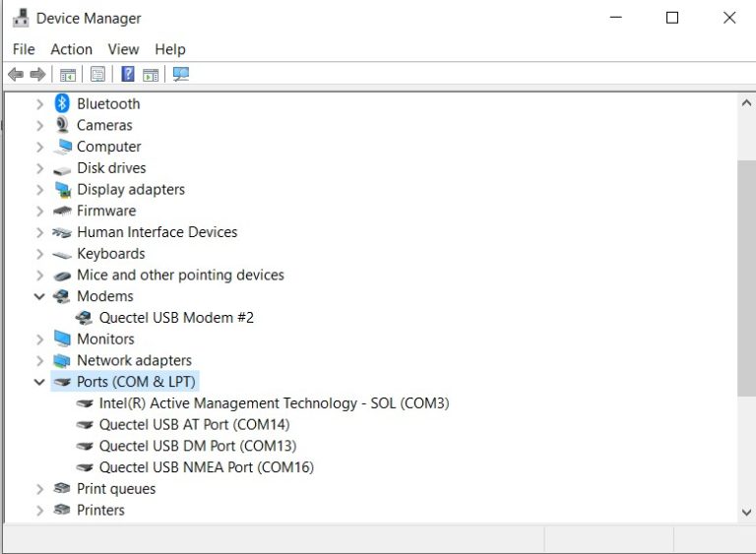Collapse the Modems category
This screenshot has width=756, height=554.
pyautogui.click(x=39, y=296)
